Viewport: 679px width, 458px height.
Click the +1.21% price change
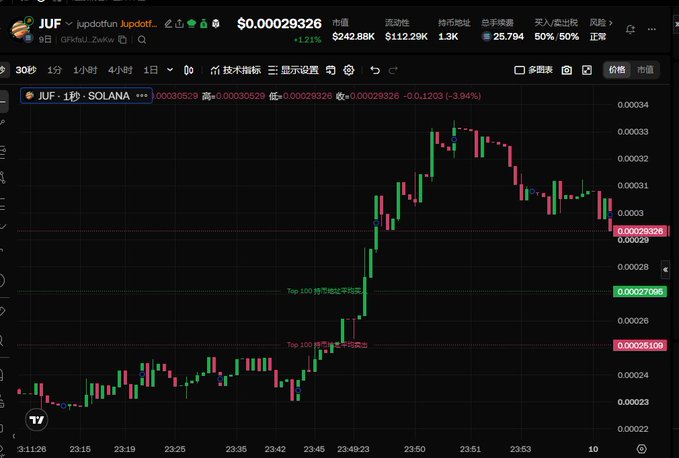point(307,40)
